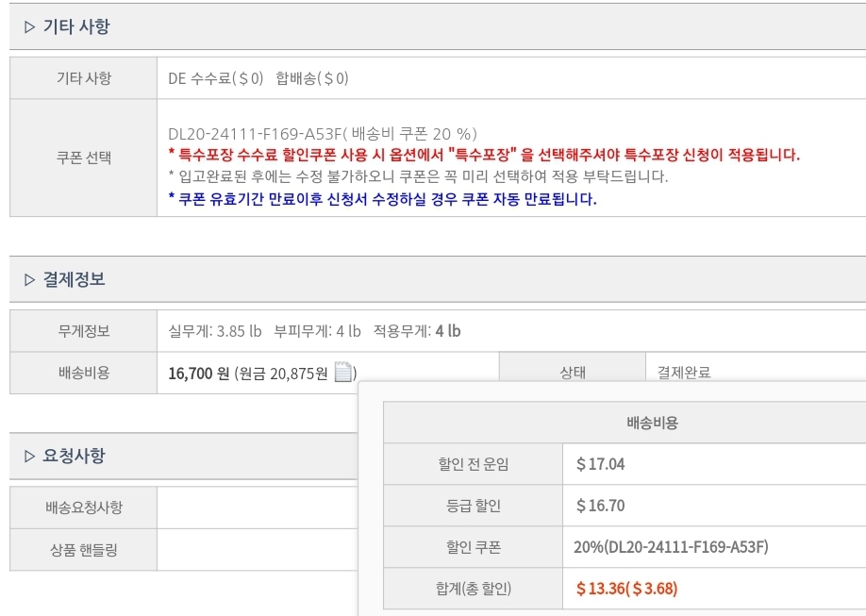The width and height of the screenshot is (866, 616).
Task: Click the document icon beside 원금 20,875원
Action: coord(343,373)
